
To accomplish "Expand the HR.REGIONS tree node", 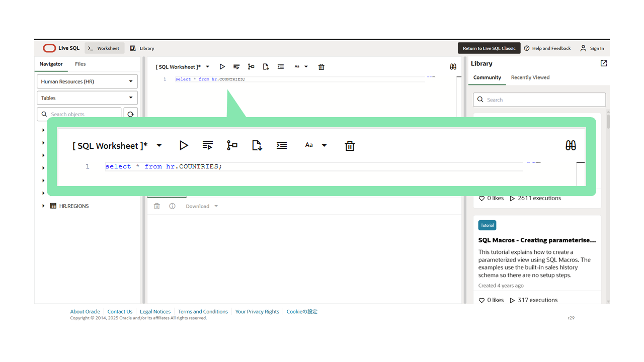I will (43, 206).
